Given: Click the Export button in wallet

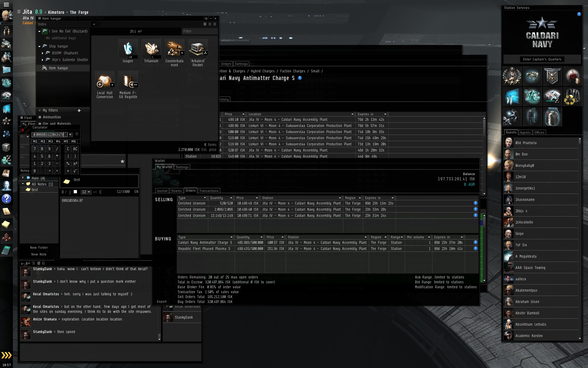Looking at the screenshot, I should [x=162, y=301].
